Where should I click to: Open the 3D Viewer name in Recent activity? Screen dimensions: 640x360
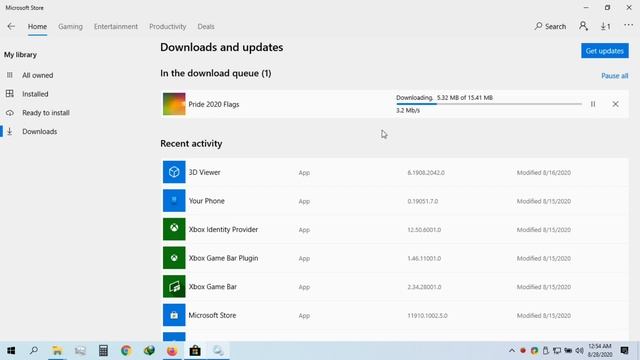[204, 172]
